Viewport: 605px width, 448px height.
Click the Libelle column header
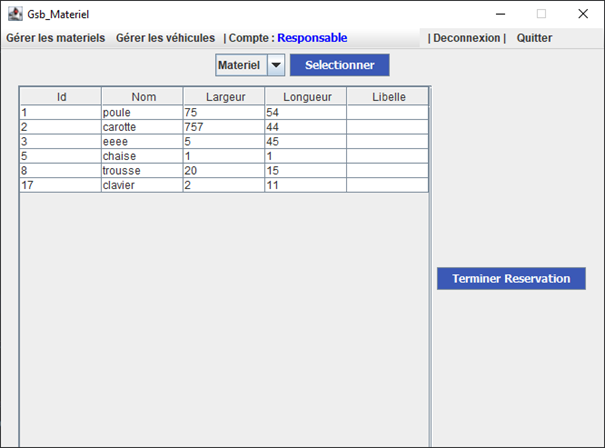coord(388,97)
